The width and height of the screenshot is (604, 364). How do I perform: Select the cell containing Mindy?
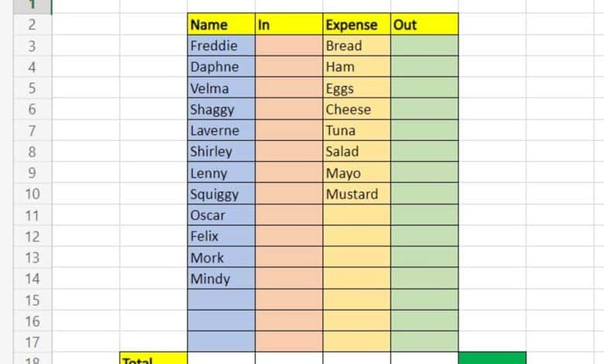coord(221,278)
